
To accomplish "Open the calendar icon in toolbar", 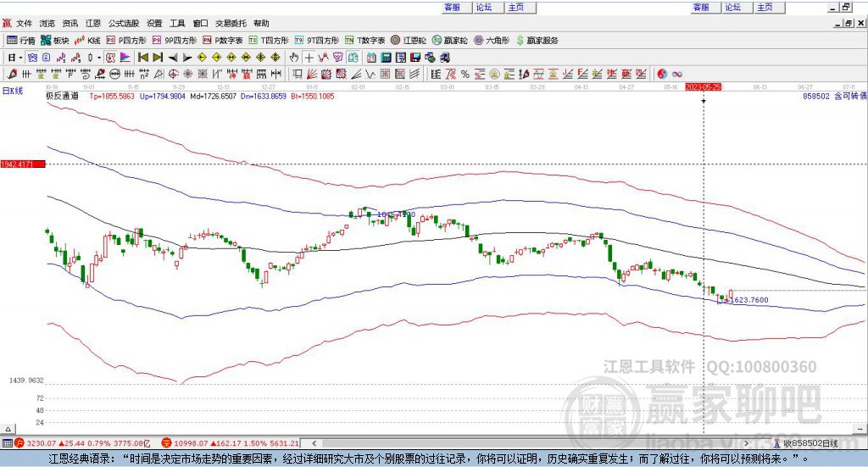I will (371, 58).
